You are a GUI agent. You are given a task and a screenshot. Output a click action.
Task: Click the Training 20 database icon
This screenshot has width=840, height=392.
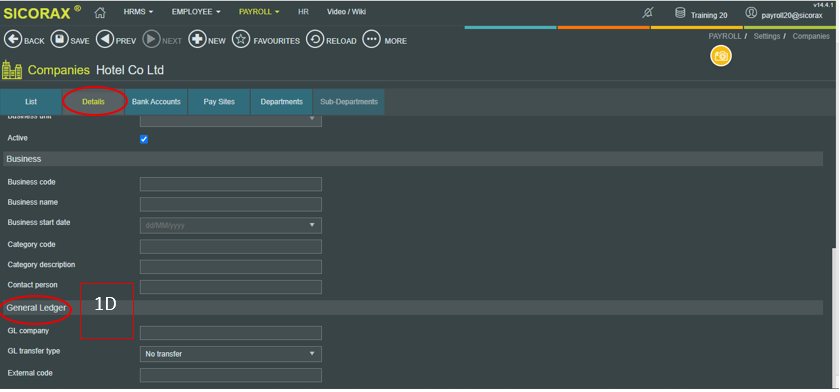point(680,13)
